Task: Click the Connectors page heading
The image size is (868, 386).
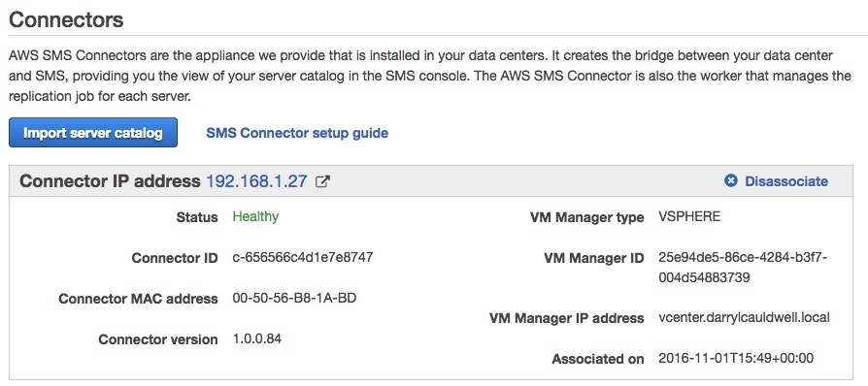Action: click(66, 20)
